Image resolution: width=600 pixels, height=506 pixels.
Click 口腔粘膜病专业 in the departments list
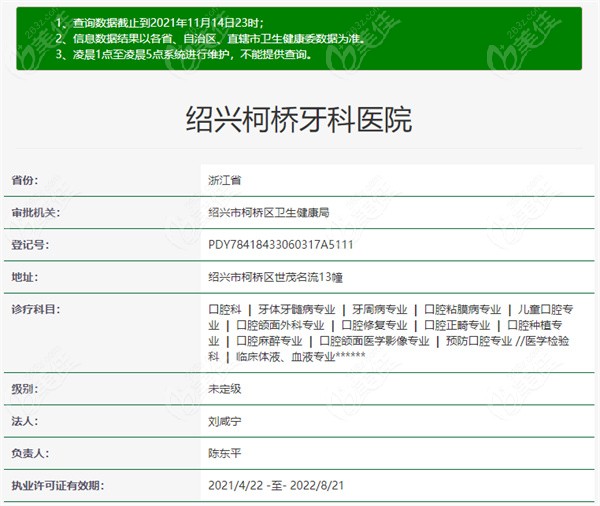click(x=463, y=309)
